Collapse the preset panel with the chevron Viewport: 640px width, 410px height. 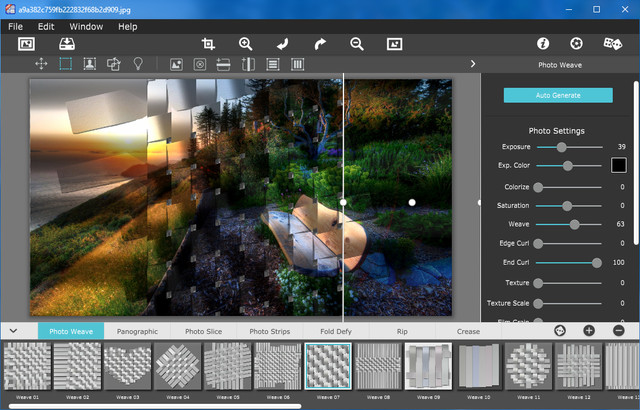[13, 331]
